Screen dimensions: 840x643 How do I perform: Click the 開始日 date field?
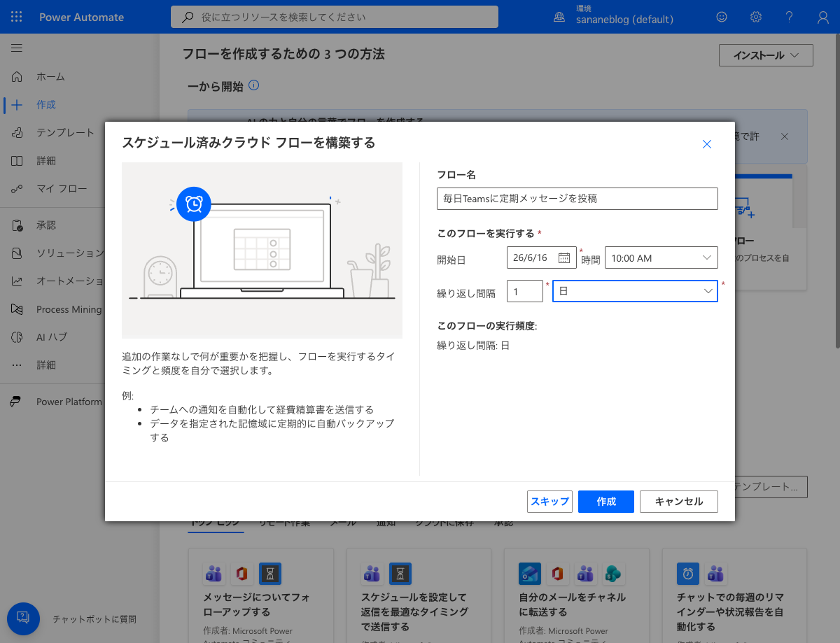point(542,257)
